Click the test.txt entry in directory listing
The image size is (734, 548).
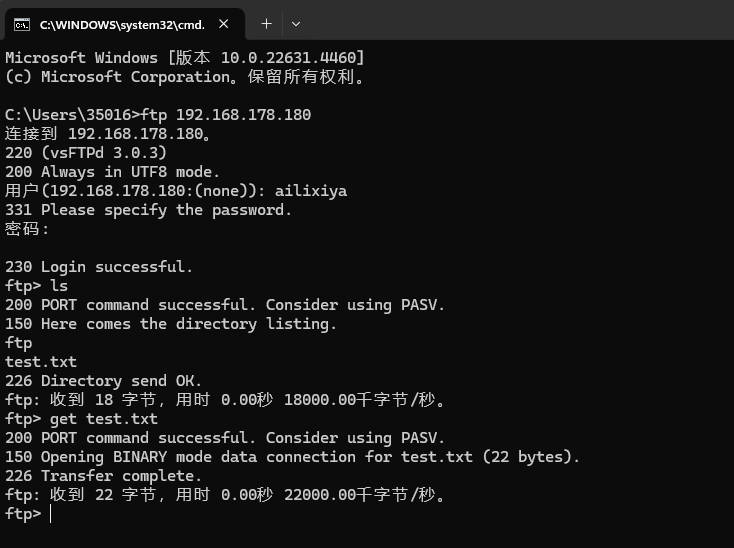click(41, 362)
